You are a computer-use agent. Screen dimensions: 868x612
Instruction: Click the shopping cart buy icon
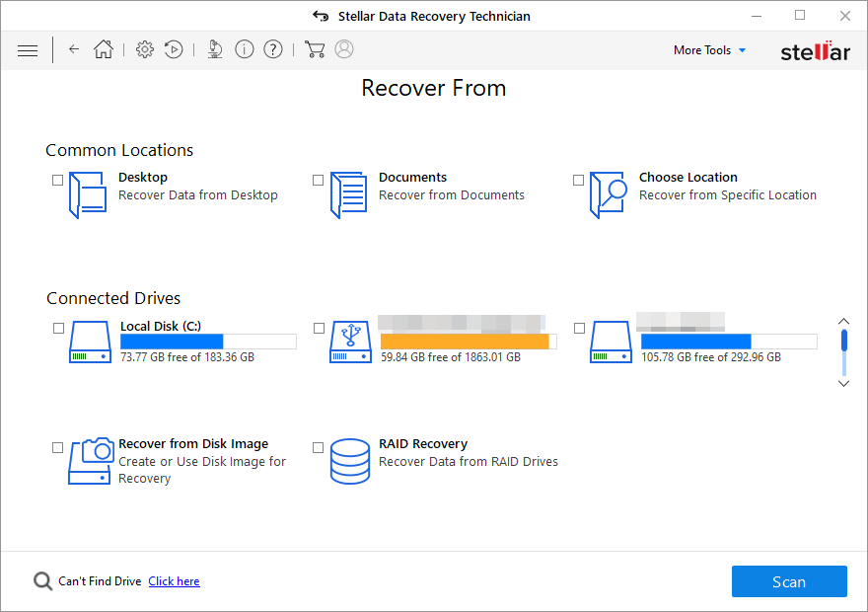(315, 49)
